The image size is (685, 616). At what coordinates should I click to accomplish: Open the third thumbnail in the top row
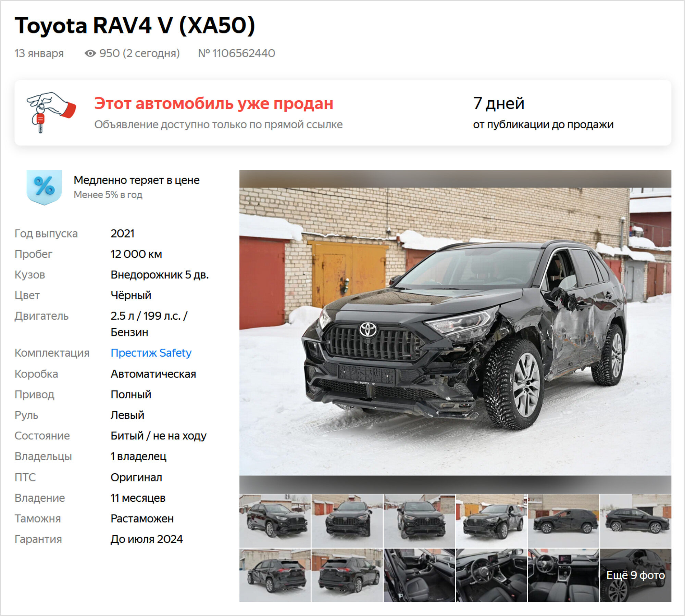click(x=419, y=521)
